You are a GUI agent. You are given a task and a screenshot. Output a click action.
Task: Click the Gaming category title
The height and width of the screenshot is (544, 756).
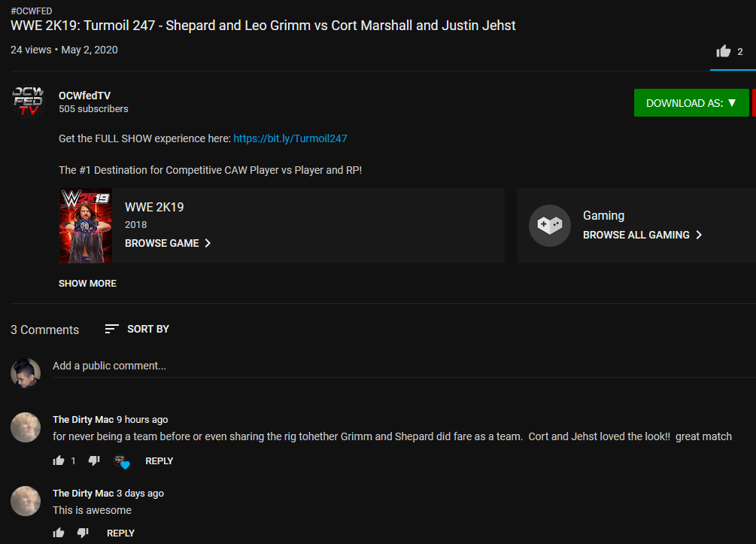(x=603, y=216)
